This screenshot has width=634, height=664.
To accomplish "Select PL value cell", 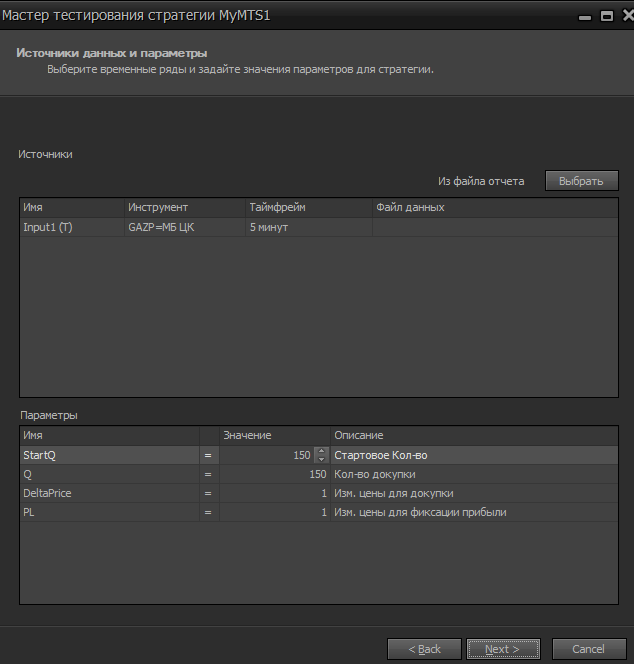I will coord(274,512).
